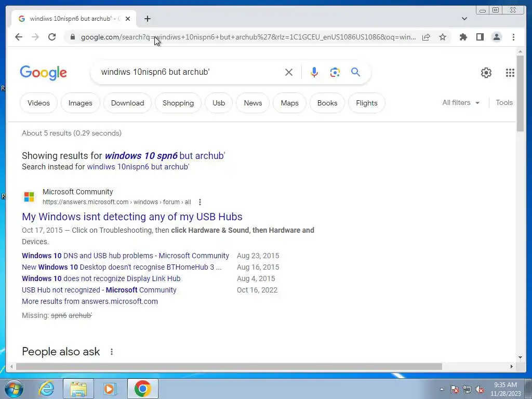
Task: Search instead for original query
Action: pyautogui.click(x=138, y=167)
